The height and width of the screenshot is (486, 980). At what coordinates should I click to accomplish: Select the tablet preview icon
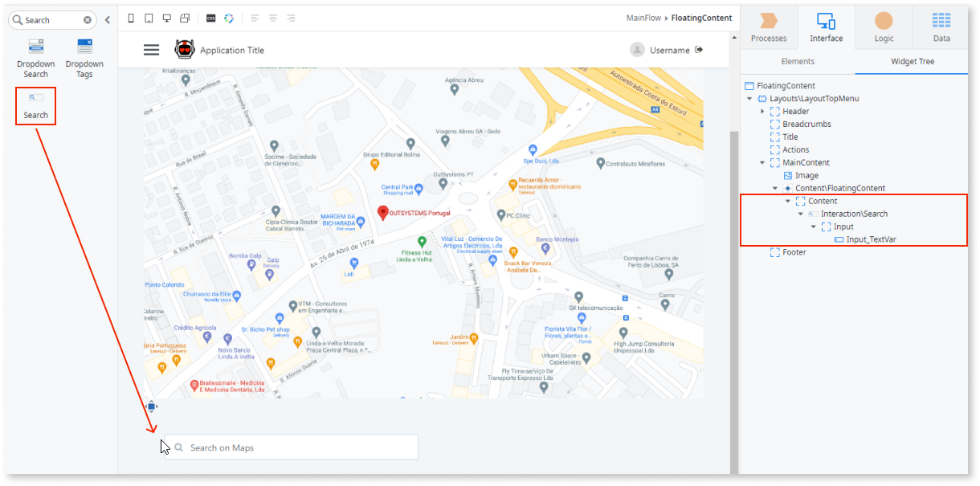[149, 18]
